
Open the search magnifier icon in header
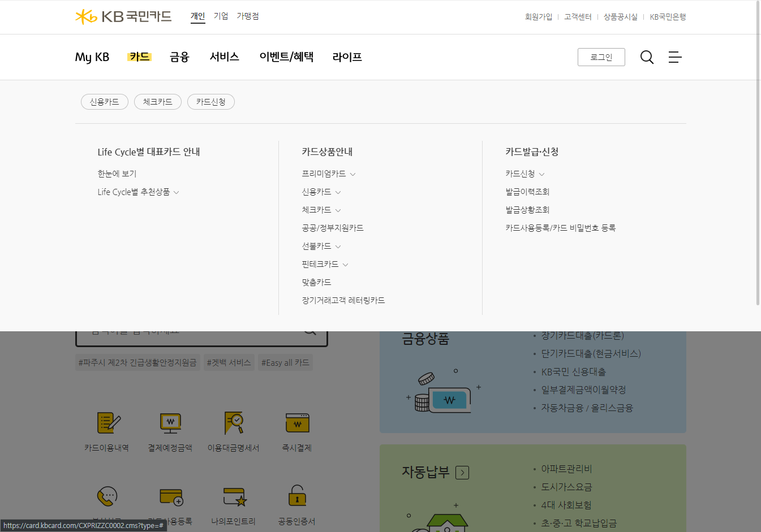tap(647, 57)
